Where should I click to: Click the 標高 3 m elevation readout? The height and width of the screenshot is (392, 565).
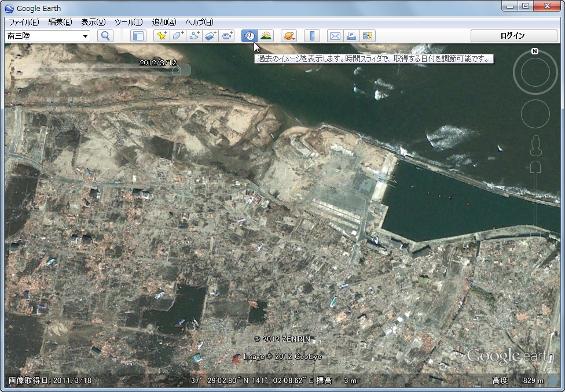coord(336,380)
